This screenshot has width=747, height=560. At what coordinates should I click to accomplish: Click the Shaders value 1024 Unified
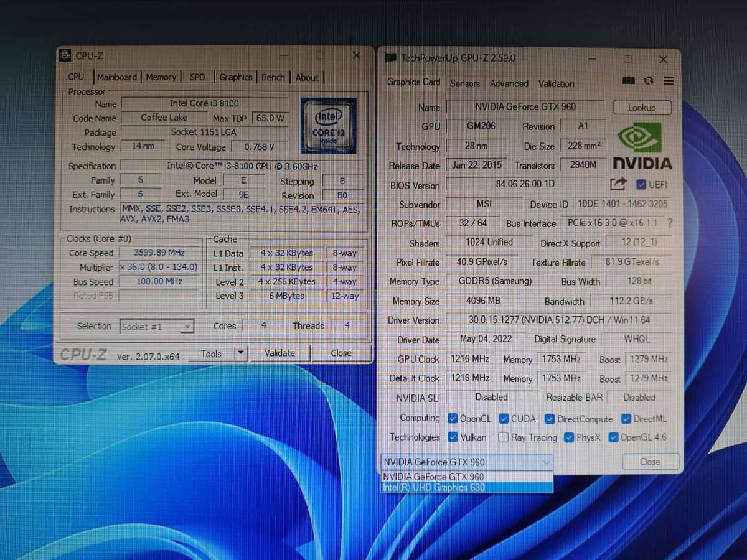click(x=489, y=242)
